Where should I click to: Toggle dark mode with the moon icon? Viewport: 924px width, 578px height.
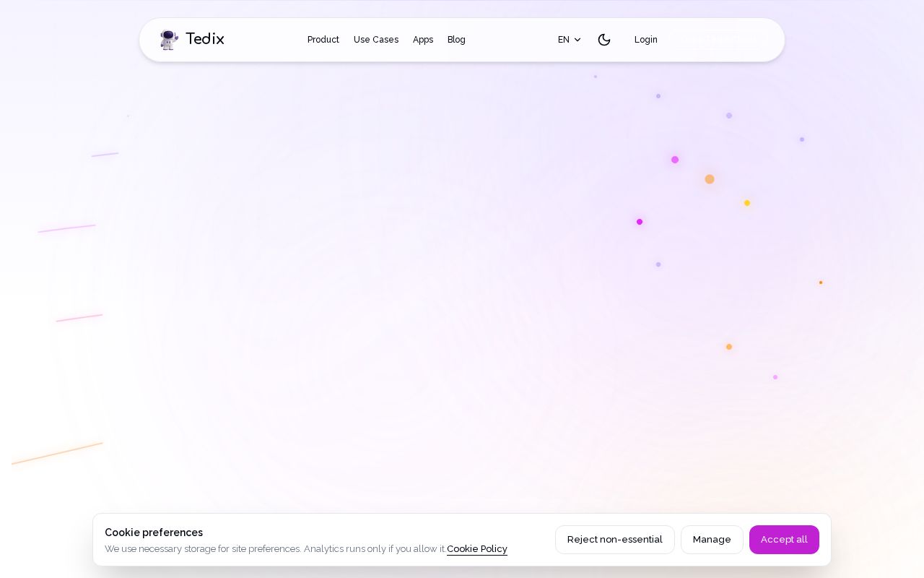point(604,40)
